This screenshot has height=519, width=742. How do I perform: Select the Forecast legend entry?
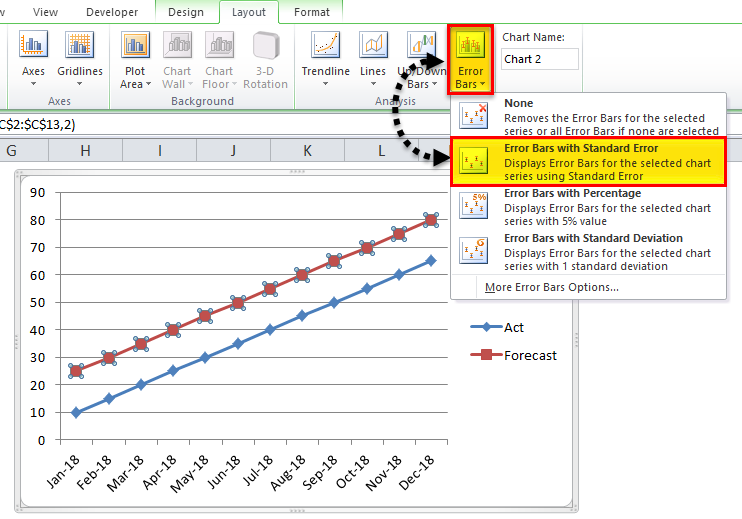click(x=530, y=355)
